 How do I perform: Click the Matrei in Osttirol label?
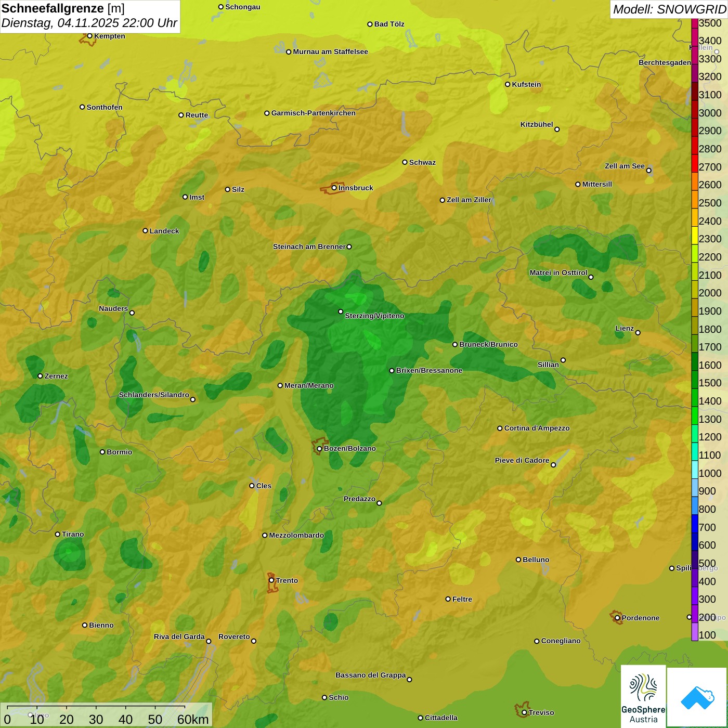click(558, 272)
